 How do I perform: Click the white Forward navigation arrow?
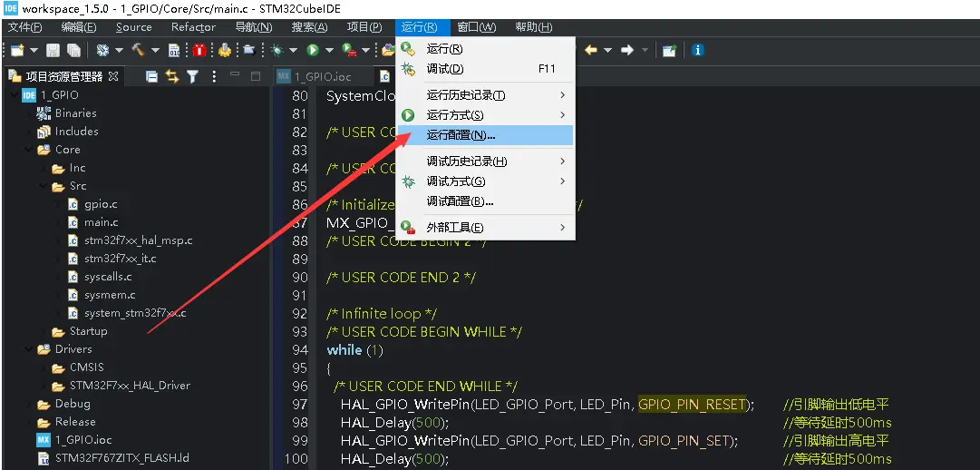click(626, 50)
